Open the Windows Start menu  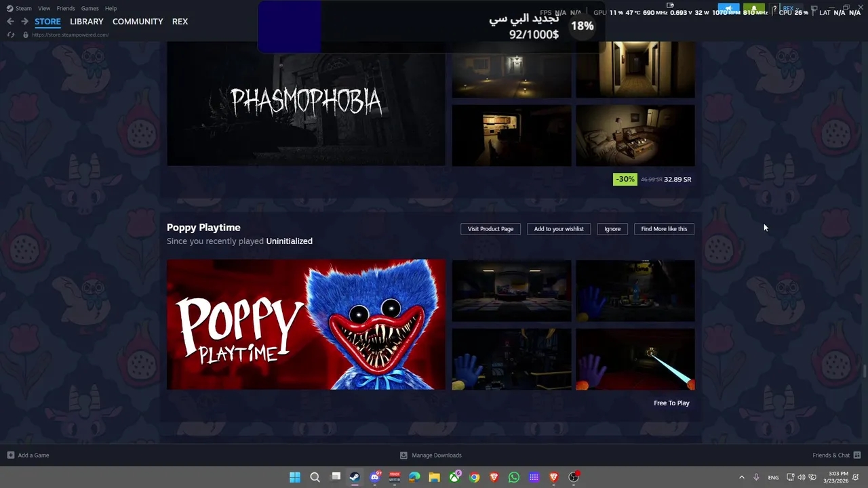pos(295,477)
